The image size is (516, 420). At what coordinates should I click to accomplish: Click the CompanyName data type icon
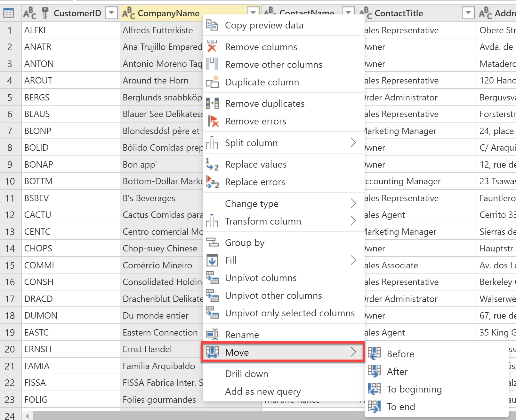click(128, 13)
